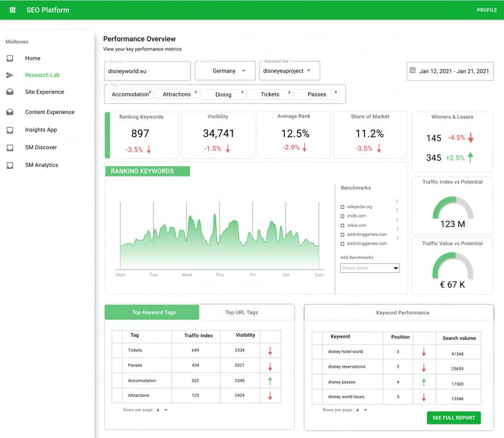Click the Insights App inbox icon
The width and height of the screenshot is (504, 438).
(x=10, y=130)
